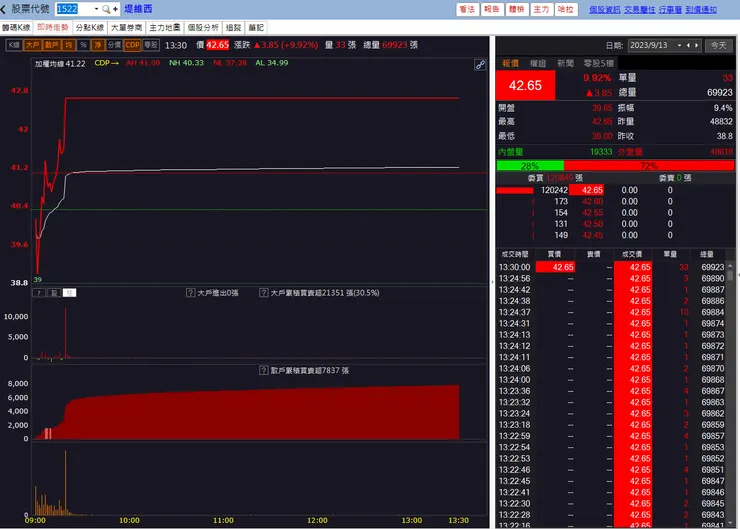Toggle the CDP indicator button

(x=133, y=45)
